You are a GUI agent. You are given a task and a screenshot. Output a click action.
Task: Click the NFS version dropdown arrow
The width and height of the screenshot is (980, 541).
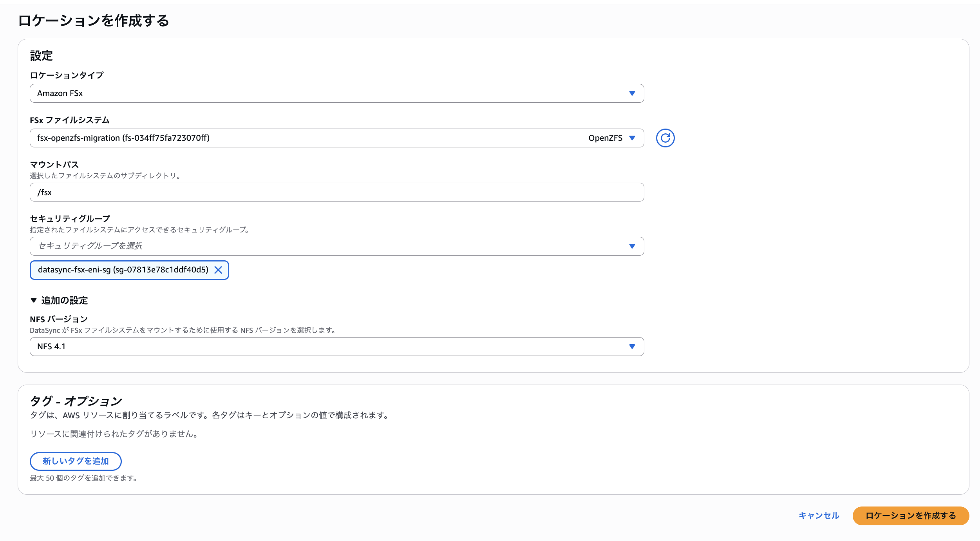(x=632, y=346)
